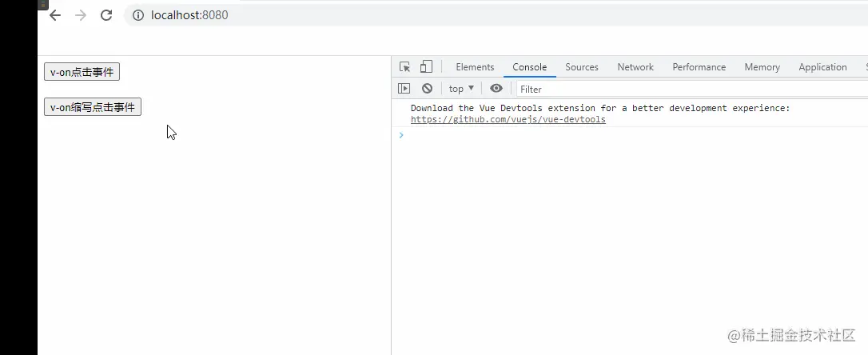Toggle the live expression eye icon
Viewport: 868px width, 355px height.
[x=496, y=89]
